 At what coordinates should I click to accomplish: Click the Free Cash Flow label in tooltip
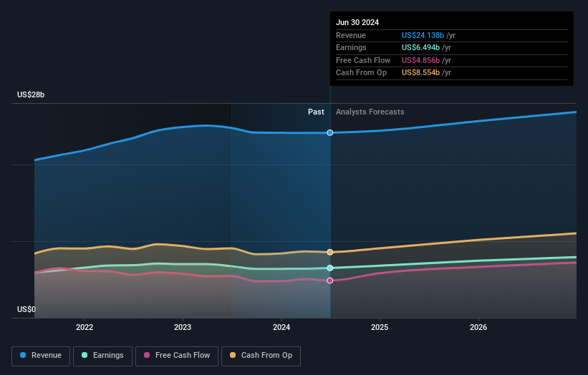point(363,60)
